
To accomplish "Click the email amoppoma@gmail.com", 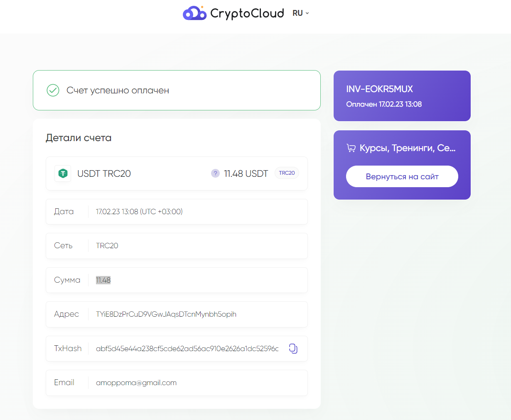I will click(x=136, y=383).
